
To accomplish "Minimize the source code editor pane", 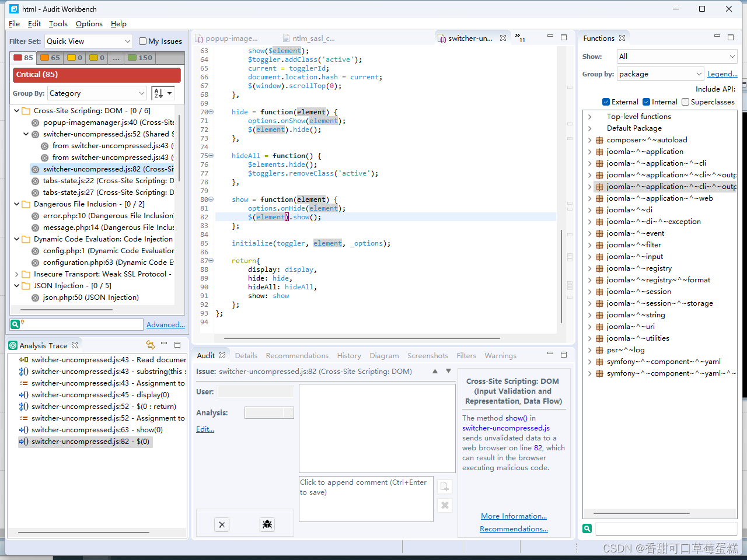I will pyautogui.click(x=550, y=37).
